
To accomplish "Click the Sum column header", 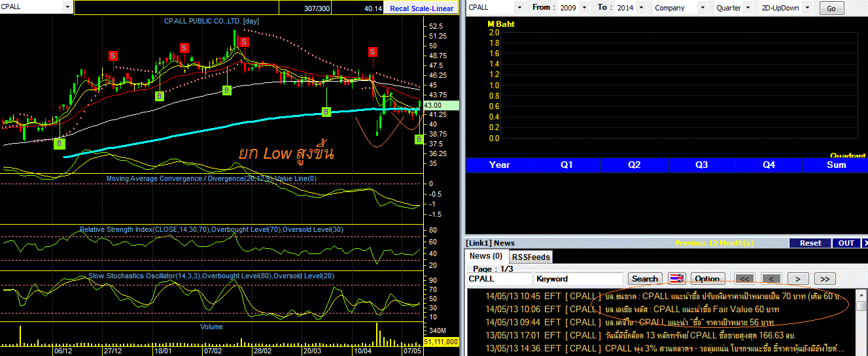I will click(x=837, y=165).
